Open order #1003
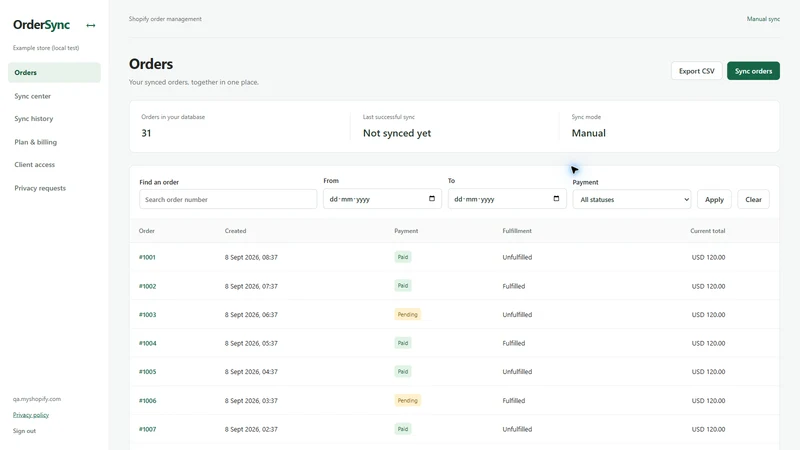The image size is (800, 450). point(147,315)
